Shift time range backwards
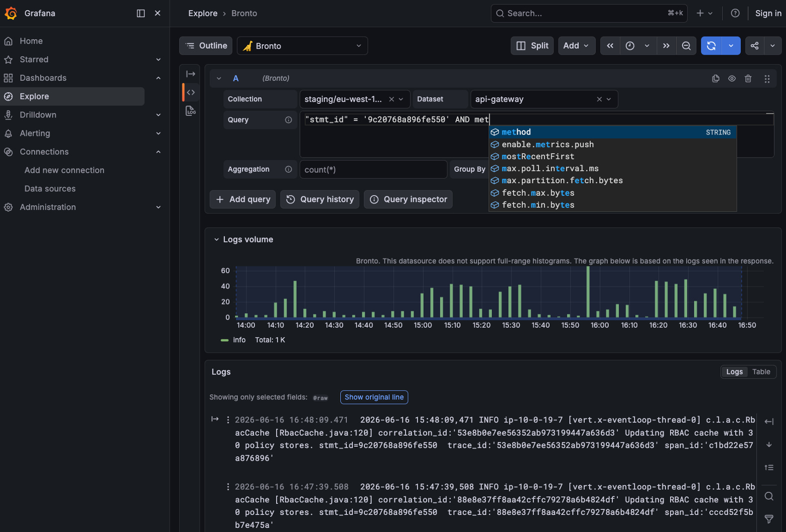 pos(610,46)
